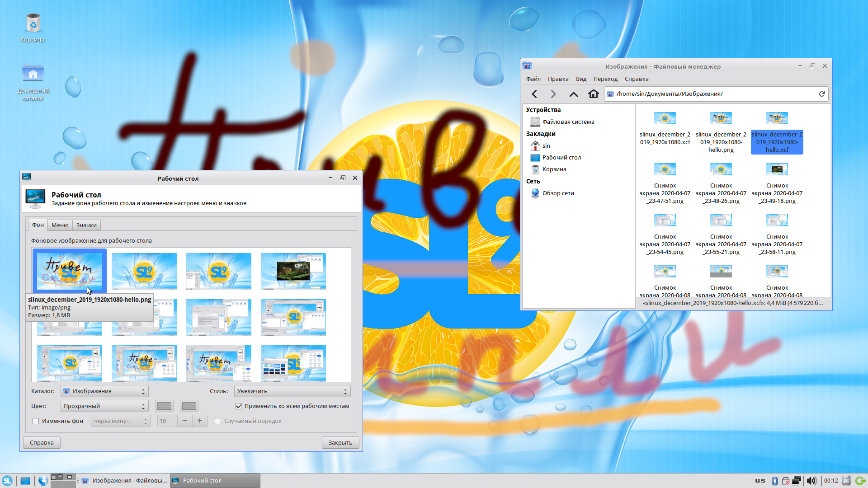The image size is (868, 488).
Task: Open the Каталог Изображения dropdown
Action: (104, 391)
